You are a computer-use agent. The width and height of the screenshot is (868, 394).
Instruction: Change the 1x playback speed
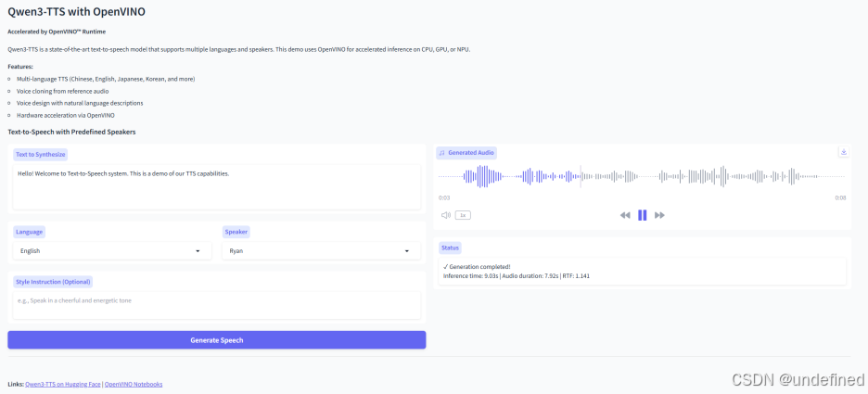pyautogui.click(x=463, y=215)
